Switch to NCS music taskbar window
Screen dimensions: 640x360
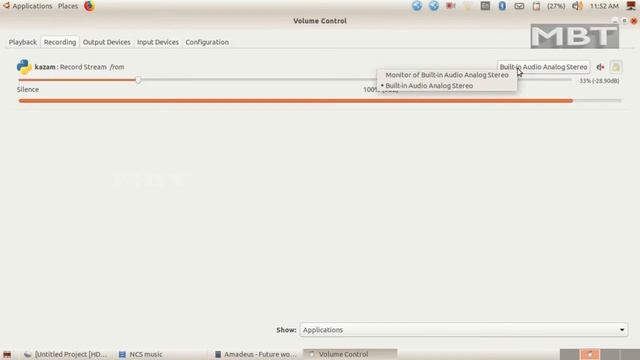pyautogui.click(x=141, y=354)
